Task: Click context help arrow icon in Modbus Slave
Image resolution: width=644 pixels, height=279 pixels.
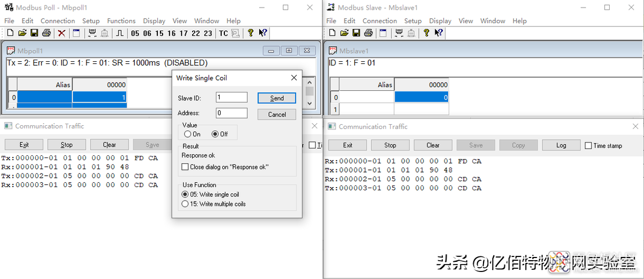Action: coord(438,33)
